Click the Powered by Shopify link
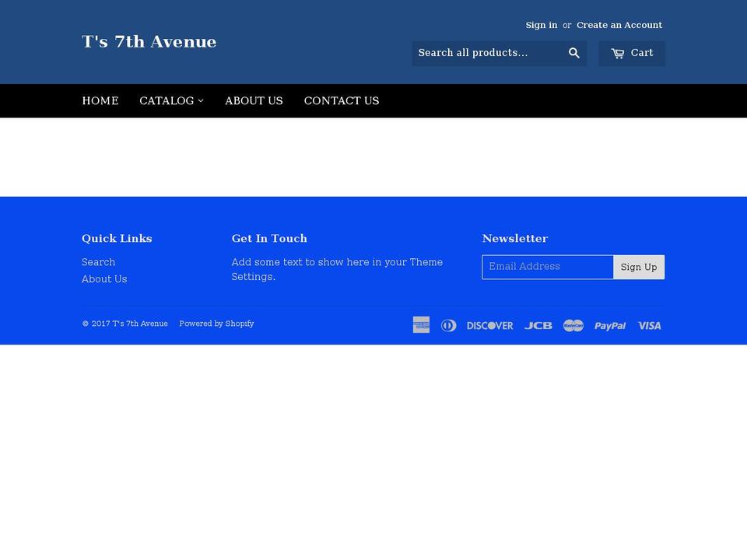747x560 pixels. 216,324
